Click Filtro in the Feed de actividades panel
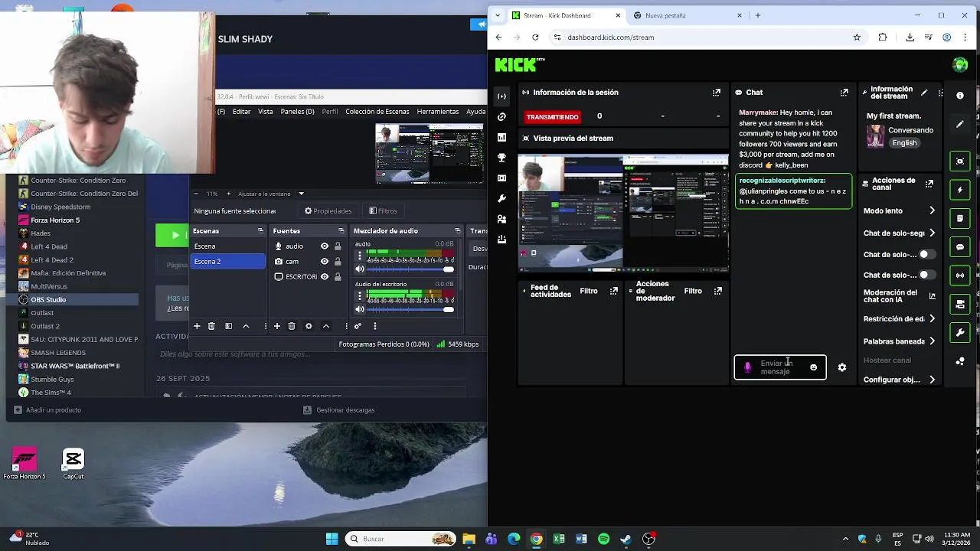 click(589, 291)
